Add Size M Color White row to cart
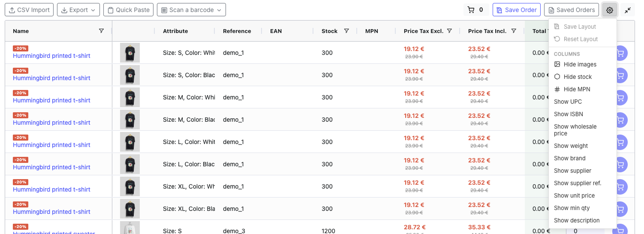This screenshot has width=644, height=234. point(620,98)
